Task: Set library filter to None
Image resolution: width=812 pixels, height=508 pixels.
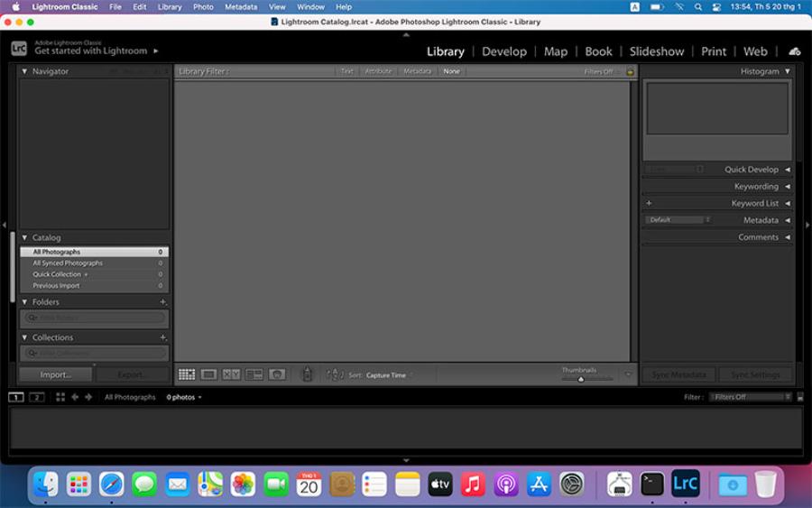Action: coord(452,71)
